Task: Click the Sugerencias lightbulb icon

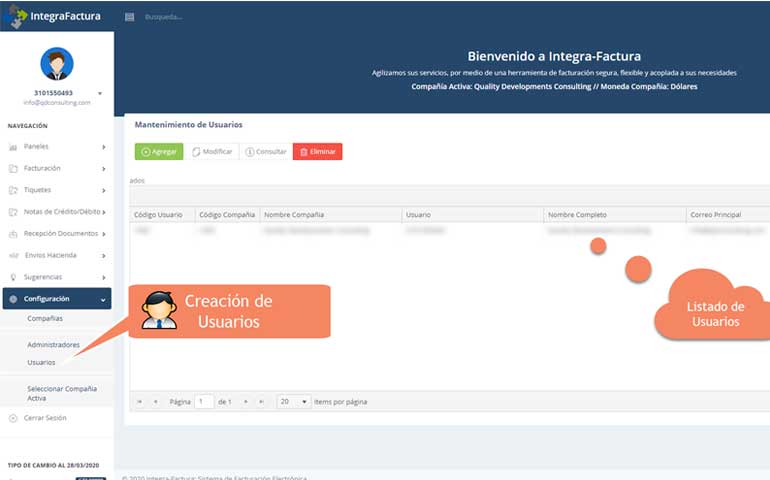Action: (13, 277)
